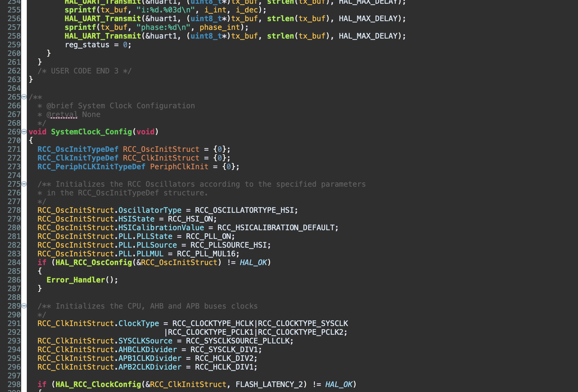Collapse the comment fold at line 289
The image size is (578, 392).
(x=24, y=306)
